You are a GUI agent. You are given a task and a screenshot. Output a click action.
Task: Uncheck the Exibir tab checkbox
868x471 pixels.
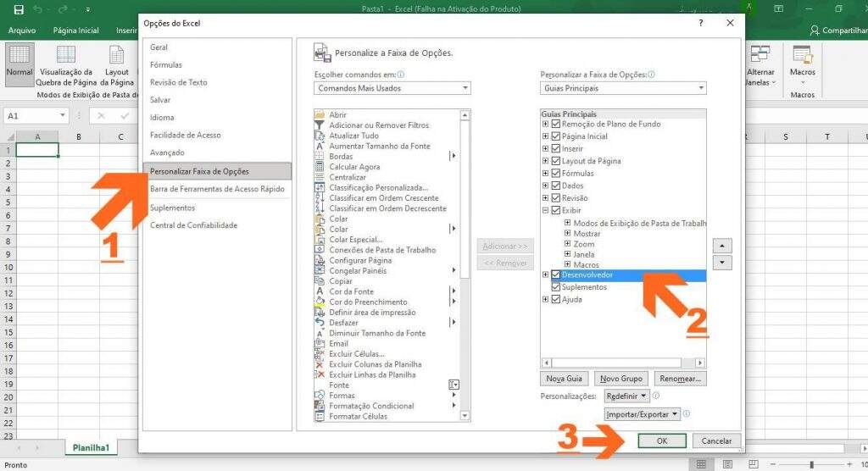556,210
